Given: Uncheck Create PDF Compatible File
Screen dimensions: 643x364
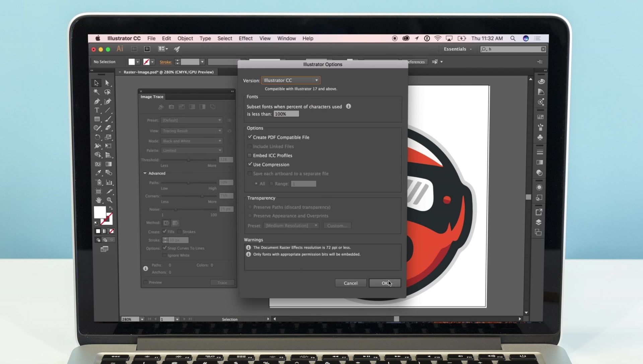Looking at the screenshot, I should click(250, 137).
